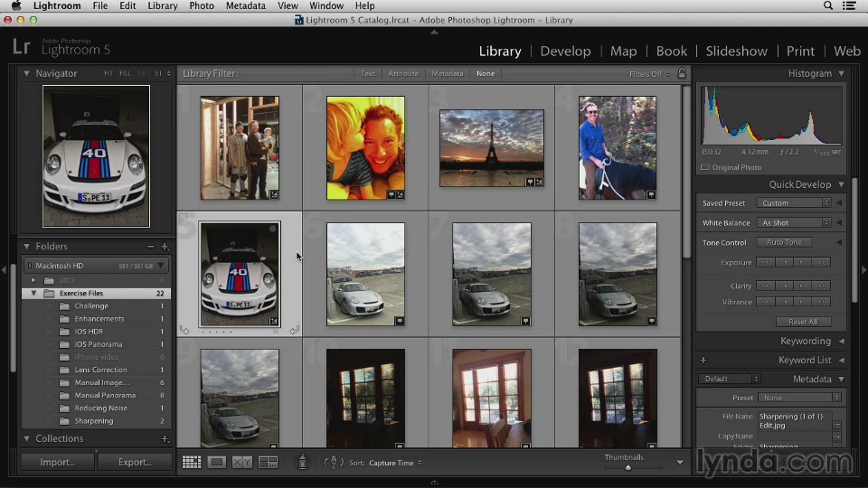
Task: Open the Metadata menu in menu bar
Action: (x=245, y=5)
